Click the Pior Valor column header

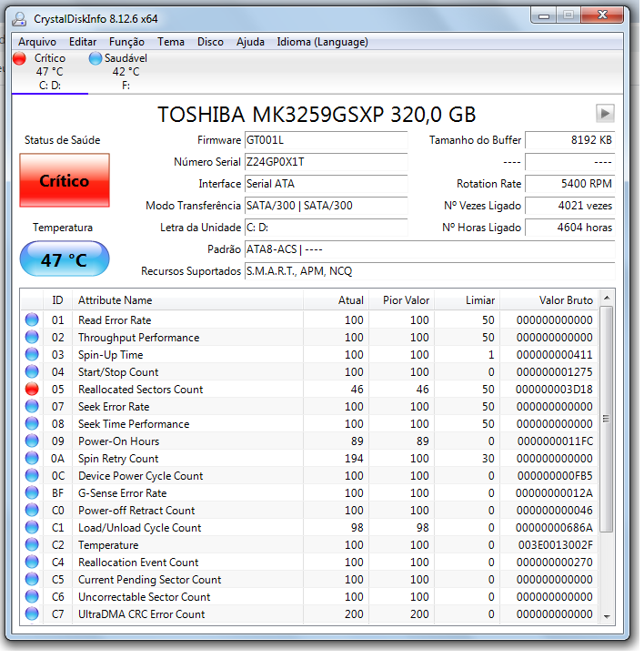click(x=404, y=302)
